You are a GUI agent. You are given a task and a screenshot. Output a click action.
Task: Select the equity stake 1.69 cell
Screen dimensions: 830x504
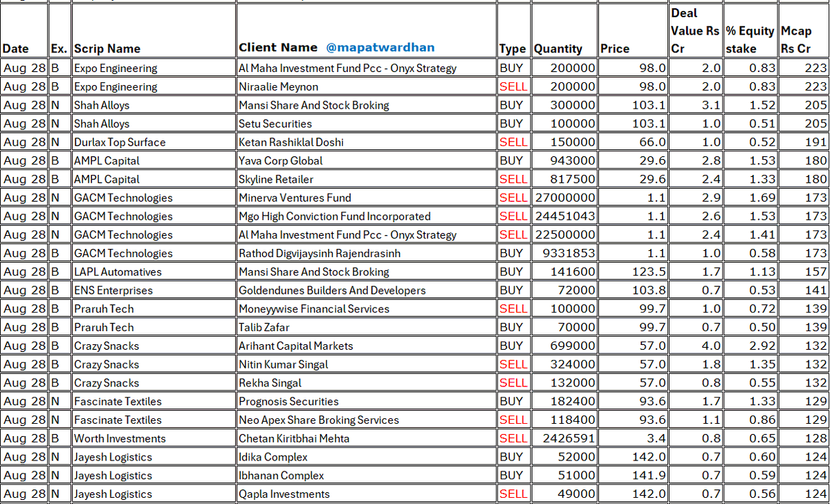tap(750, 198)
